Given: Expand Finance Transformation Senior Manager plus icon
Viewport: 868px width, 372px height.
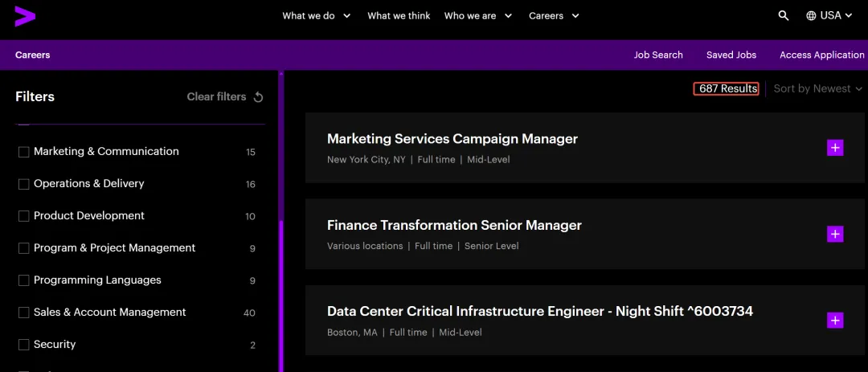Looking at the screenshot, I should coord(835,234).
